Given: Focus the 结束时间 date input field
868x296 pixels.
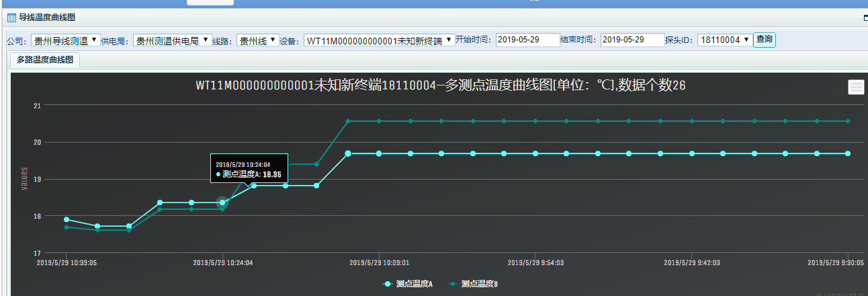Looking at the screenshot, I should pos(632,40).
